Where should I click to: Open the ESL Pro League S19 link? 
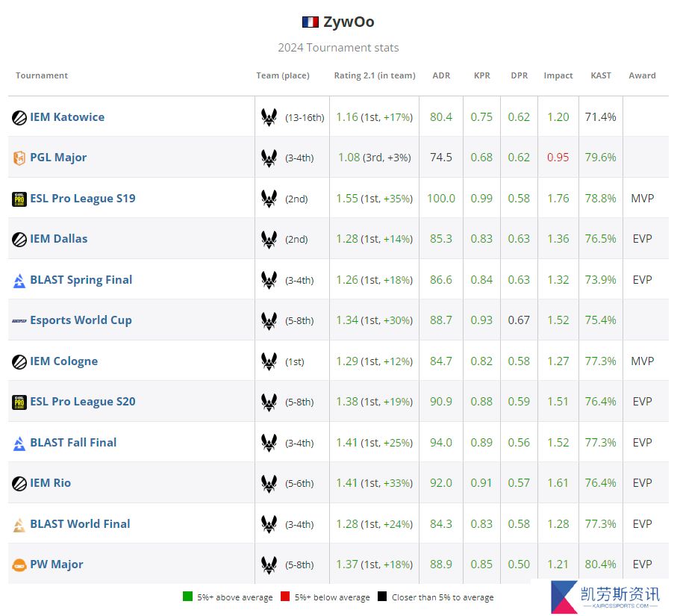click(x=82, y=199)
